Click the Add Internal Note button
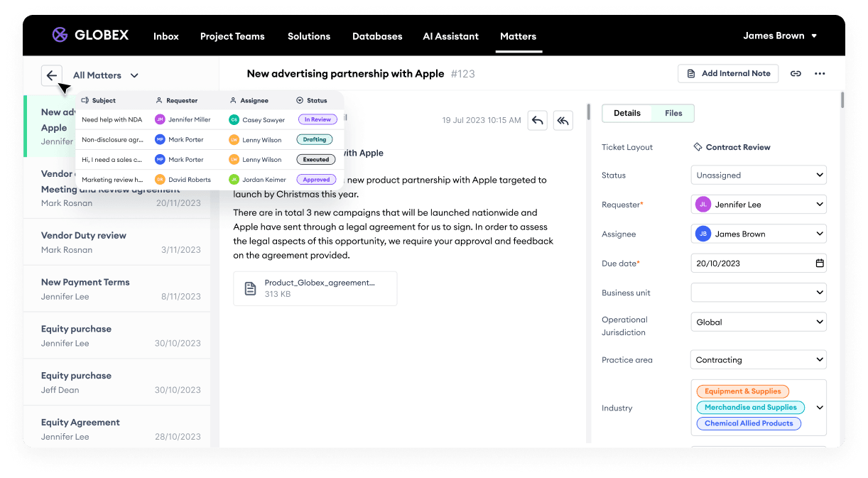The width and height of the screenshot is (868, 478). tap(728, 74)
